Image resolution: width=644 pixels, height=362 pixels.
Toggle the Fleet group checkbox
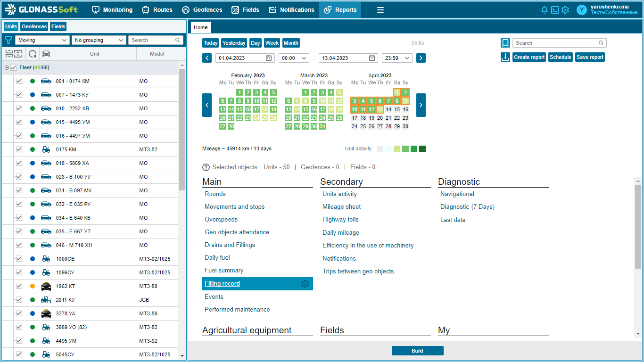tap(13, 68)
